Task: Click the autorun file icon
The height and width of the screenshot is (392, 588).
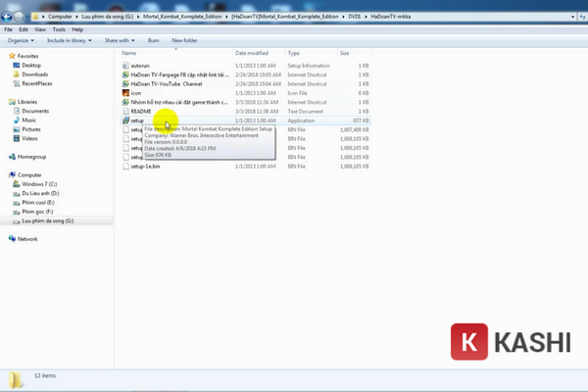Action: [x=124, y=65]
